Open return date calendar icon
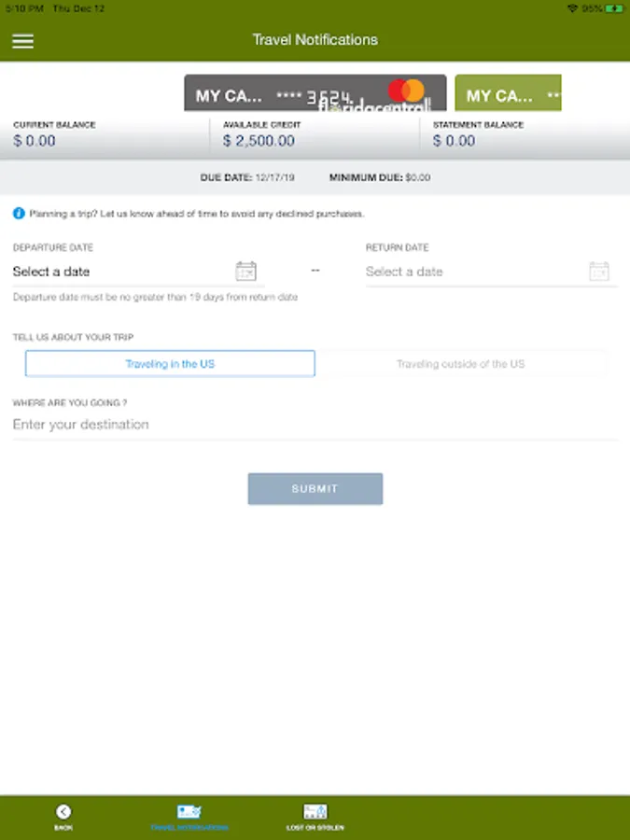 [599, 271]
